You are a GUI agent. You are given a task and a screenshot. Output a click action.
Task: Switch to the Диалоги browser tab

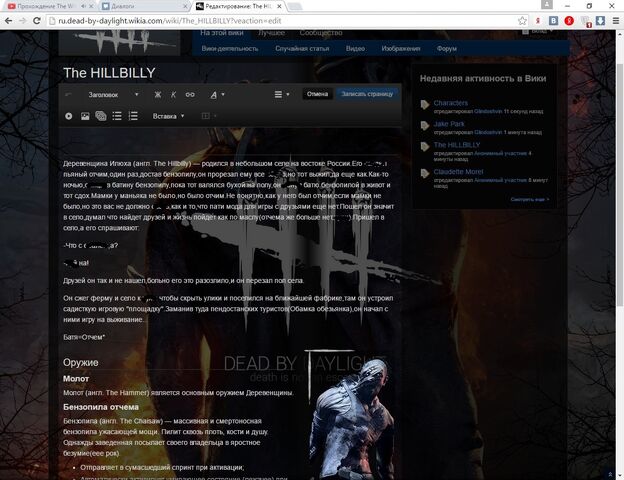tap(141, 6)
